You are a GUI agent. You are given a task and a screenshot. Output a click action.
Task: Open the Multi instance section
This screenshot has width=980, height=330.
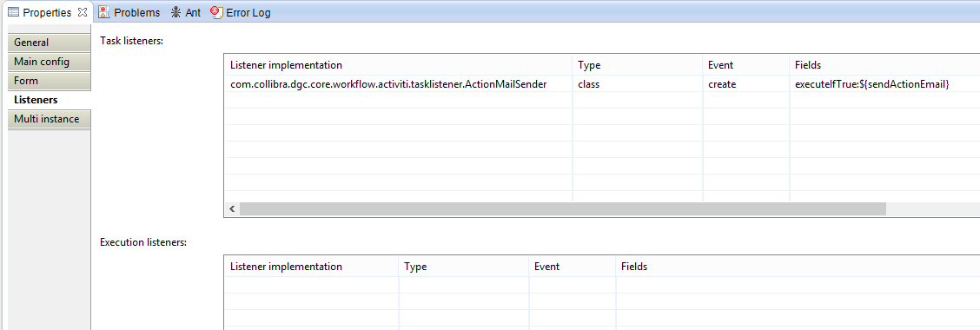49,119
